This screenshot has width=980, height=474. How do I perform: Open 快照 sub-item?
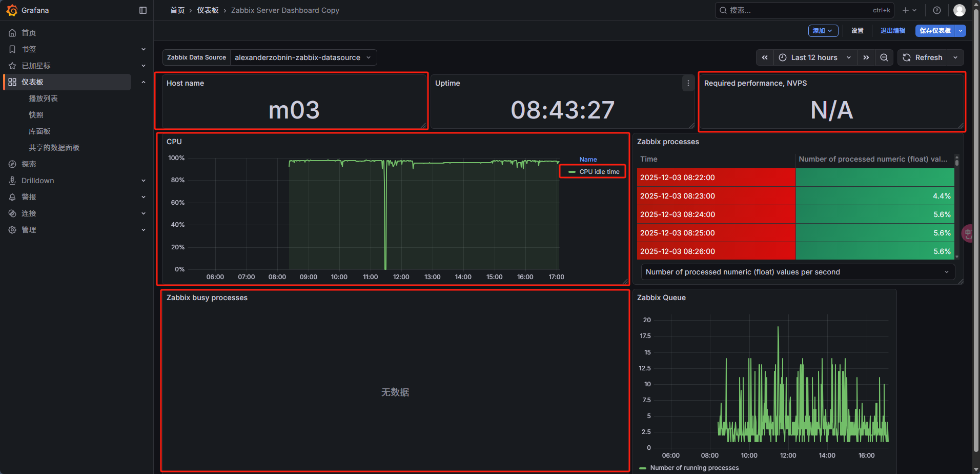[36, 115]
